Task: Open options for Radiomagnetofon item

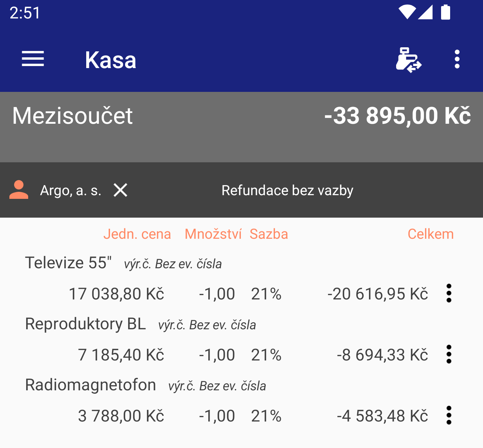Action: [x=449, y=415]
